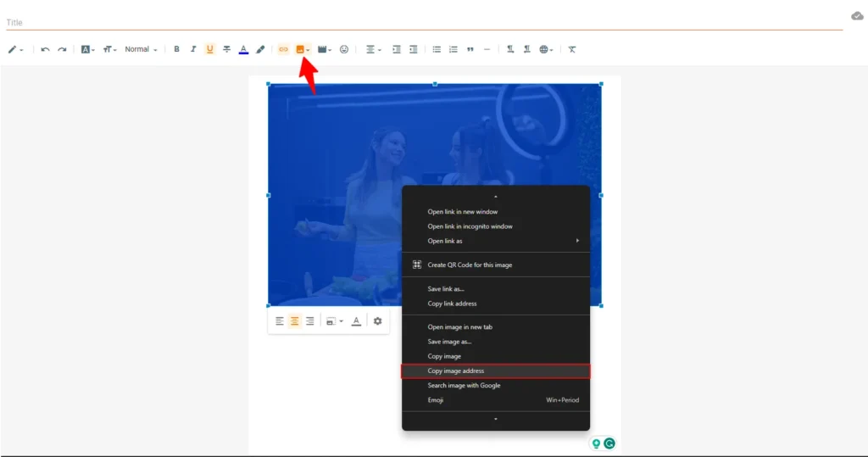
Task: Click the clear formatting icon
Action: [x=572, y=49]
